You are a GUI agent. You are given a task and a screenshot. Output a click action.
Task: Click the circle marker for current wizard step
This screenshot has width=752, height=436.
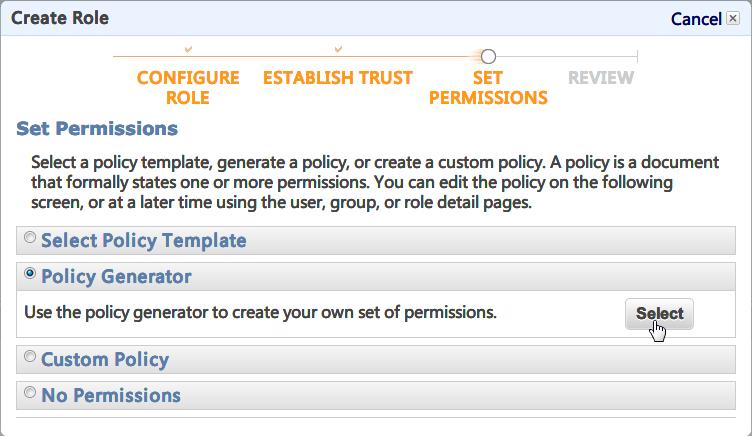[488, 57]
